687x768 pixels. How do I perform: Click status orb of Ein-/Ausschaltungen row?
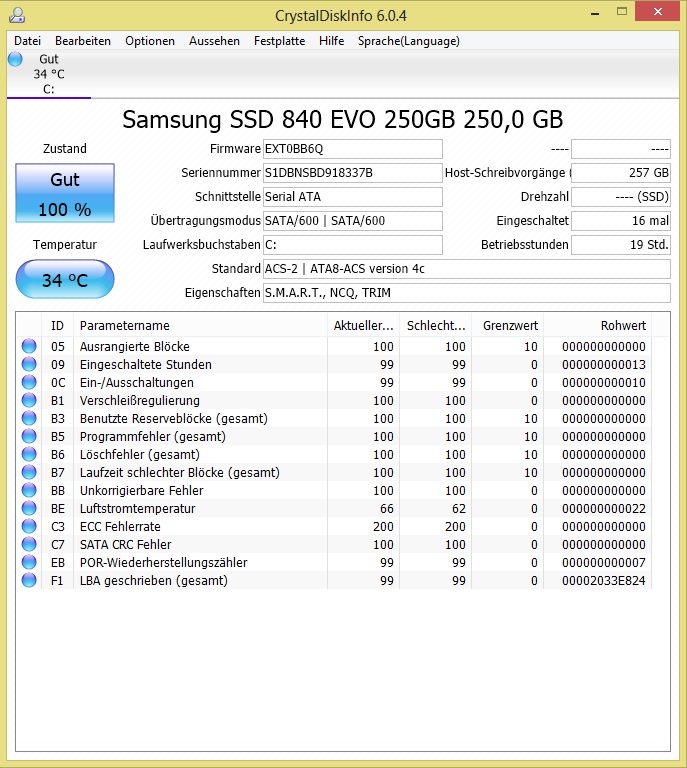[x=29, y=382]
